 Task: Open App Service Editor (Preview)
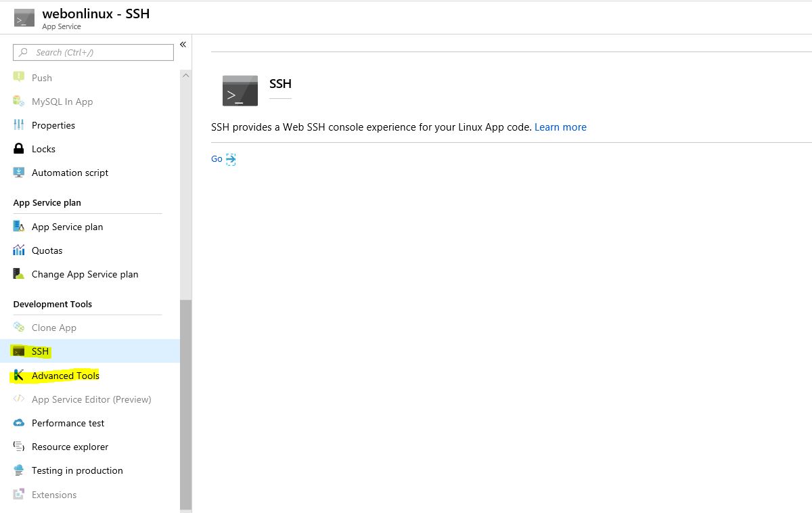[x=91, y=399]
